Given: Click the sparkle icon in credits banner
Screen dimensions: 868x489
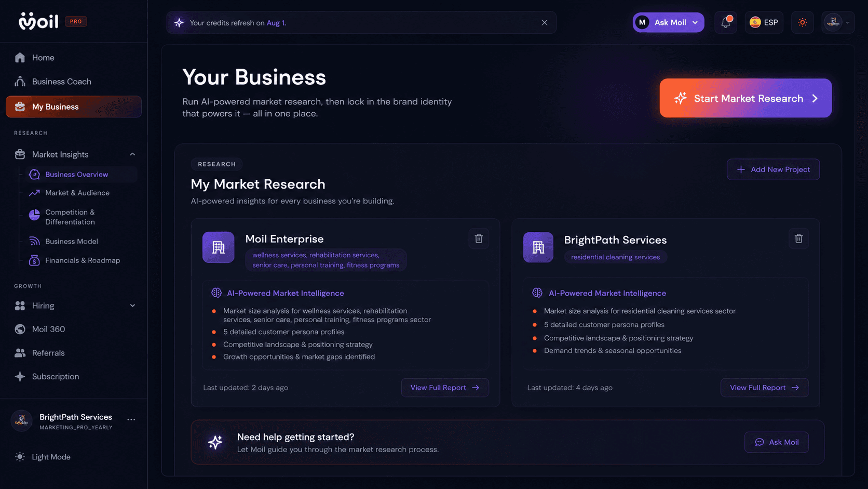Looking at the screenshot, I should 179,22.
